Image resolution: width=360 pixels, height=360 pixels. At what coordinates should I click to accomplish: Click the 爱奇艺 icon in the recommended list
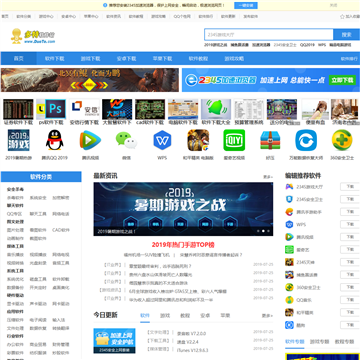[289, 250]
